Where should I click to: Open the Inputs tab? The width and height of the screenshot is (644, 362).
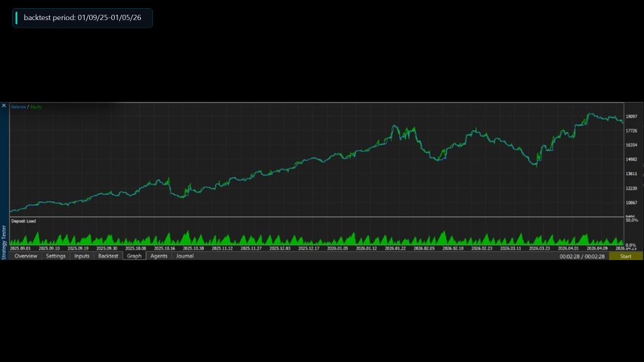click(x=82, y=256)
